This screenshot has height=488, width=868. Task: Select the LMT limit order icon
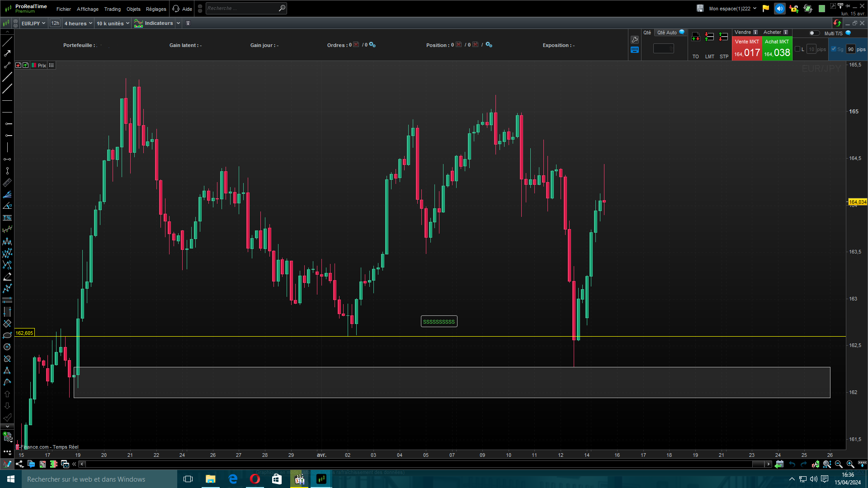[709, 37]
